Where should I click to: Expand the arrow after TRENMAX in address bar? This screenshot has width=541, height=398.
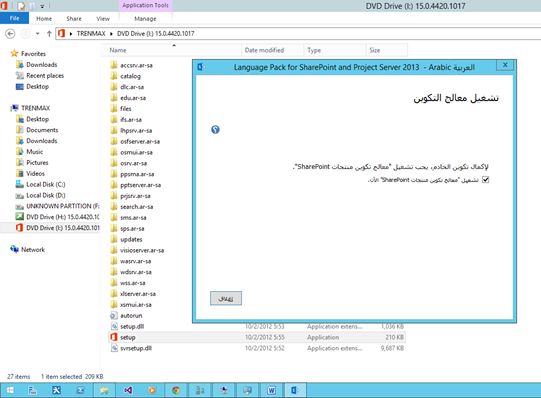click(111, 33)
